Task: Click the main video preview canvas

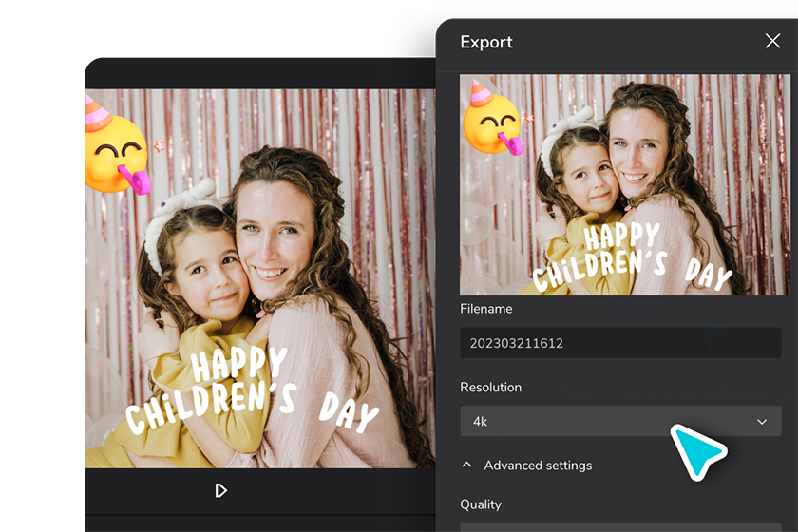Action: (x=260, y=278)
